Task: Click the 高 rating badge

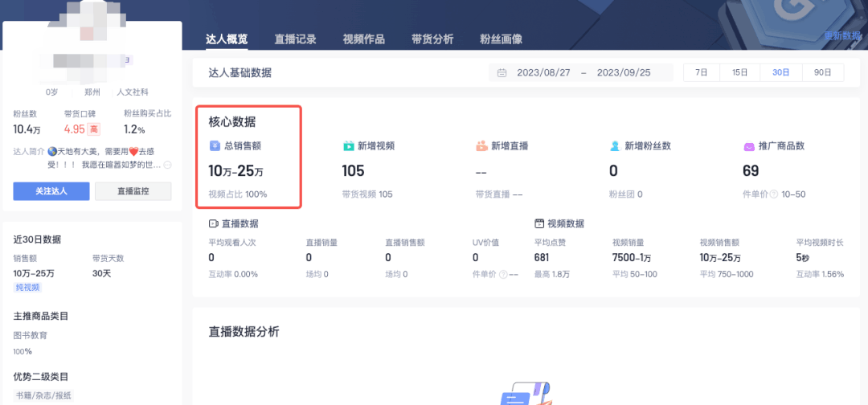Action: point(94,129)
